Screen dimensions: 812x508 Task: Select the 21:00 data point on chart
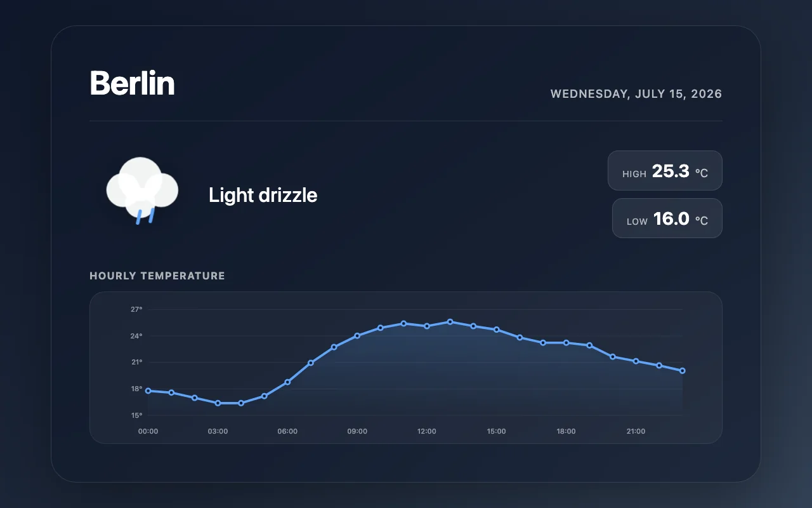tap(636, 361)
